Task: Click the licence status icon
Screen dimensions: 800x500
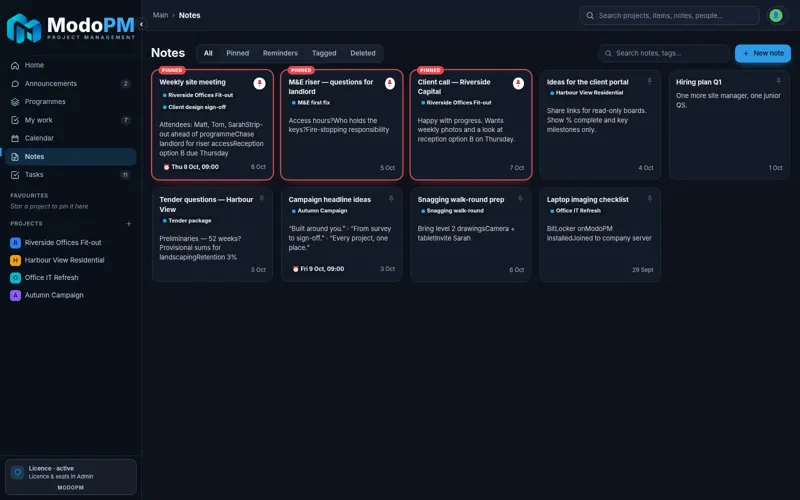Action: [17, 472]
